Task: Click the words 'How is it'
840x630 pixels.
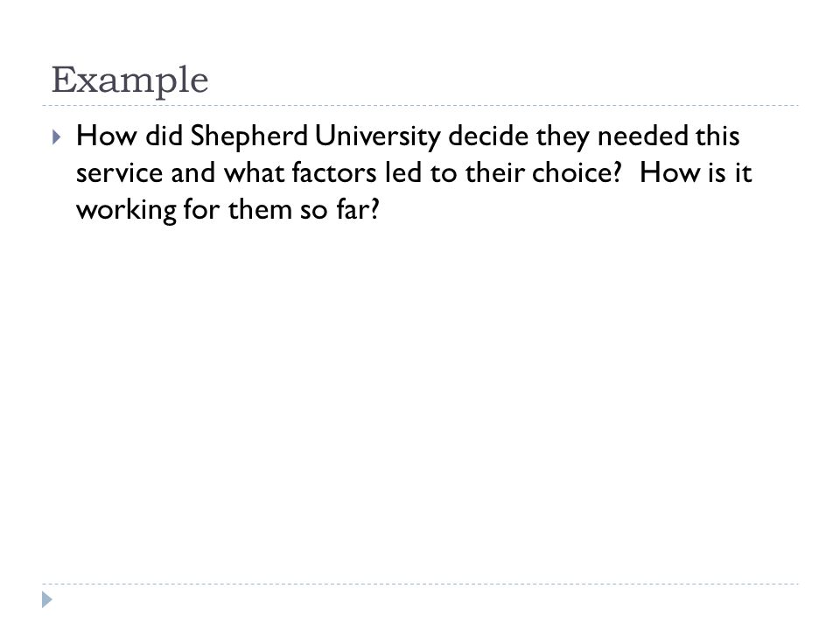Action: coord(696,172)
